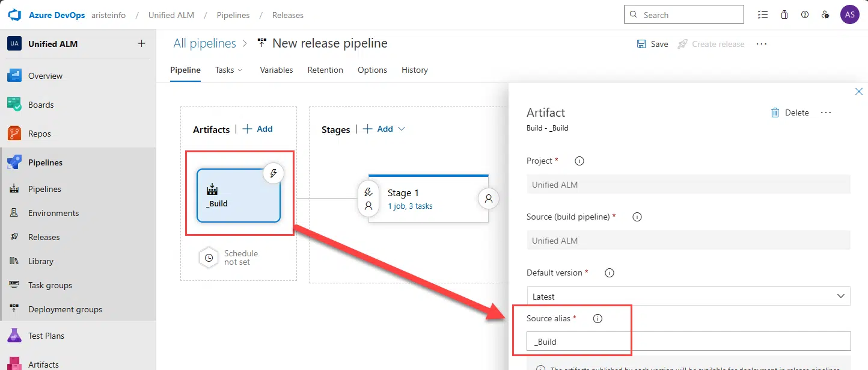Open the Default version Latest dropdown
This screenshot has height=370, width=868.
pos(688,296)
